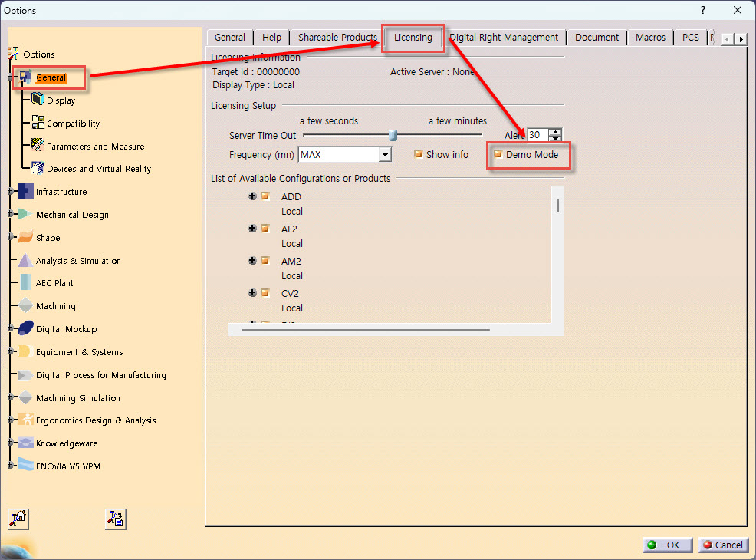
Task: Click the Digital Process for Manufacturing icon
Action: tap(25, 375)
